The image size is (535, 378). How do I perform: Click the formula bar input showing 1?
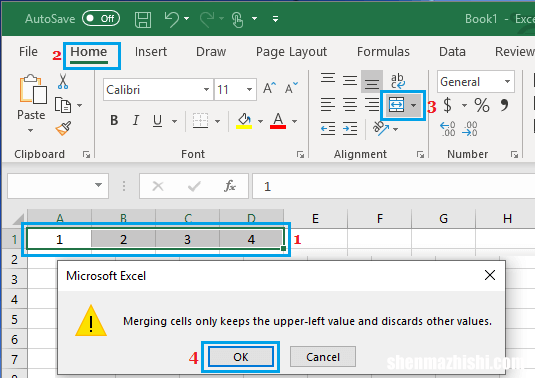pos(393,186)
